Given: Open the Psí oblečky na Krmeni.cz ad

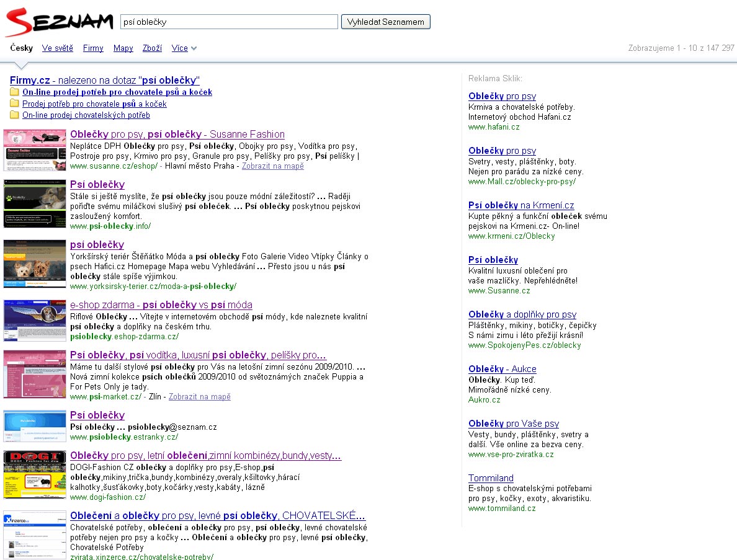Looking at the screenshot, I should [x=520, y=205].
